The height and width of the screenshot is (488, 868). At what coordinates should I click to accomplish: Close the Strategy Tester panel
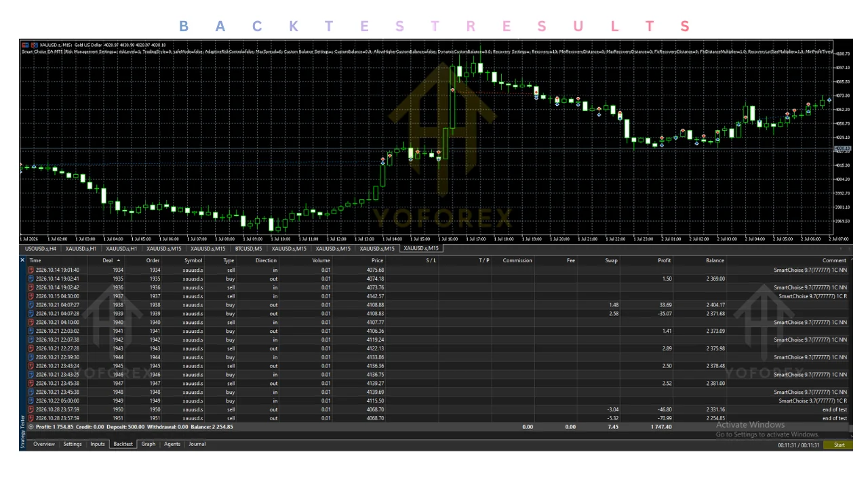(x=22, y=260)
